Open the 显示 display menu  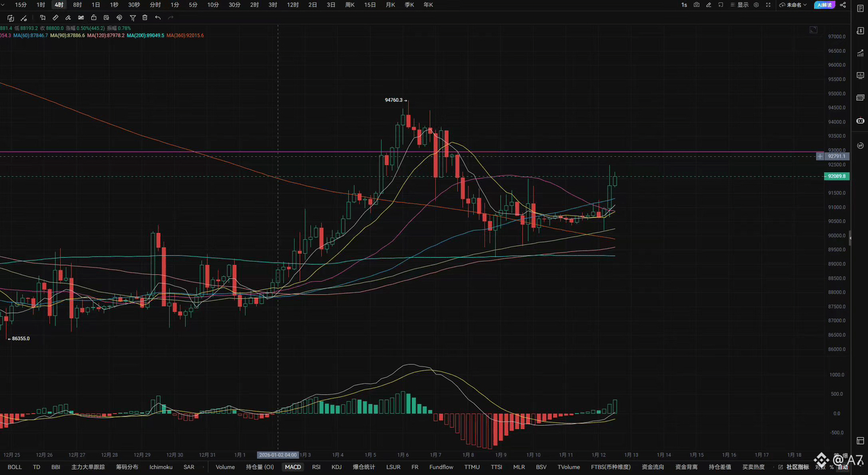click(x=739, y=5)
